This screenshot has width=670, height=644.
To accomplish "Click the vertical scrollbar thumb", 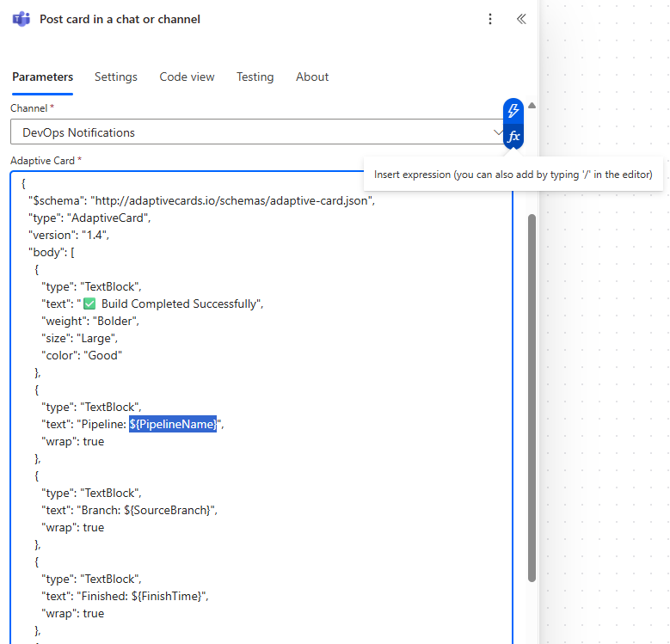I will click(x=532, y=396).
